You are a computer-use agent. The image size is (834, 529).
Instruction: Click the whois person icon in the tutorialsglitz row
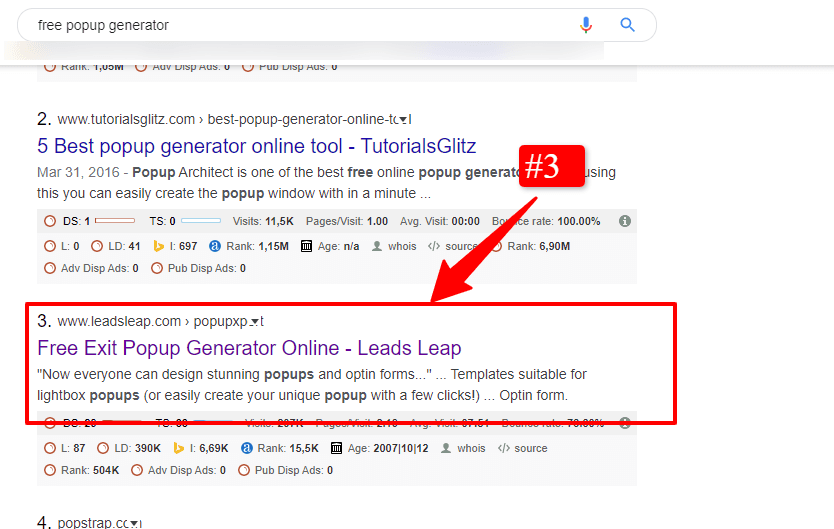(377, 246)
